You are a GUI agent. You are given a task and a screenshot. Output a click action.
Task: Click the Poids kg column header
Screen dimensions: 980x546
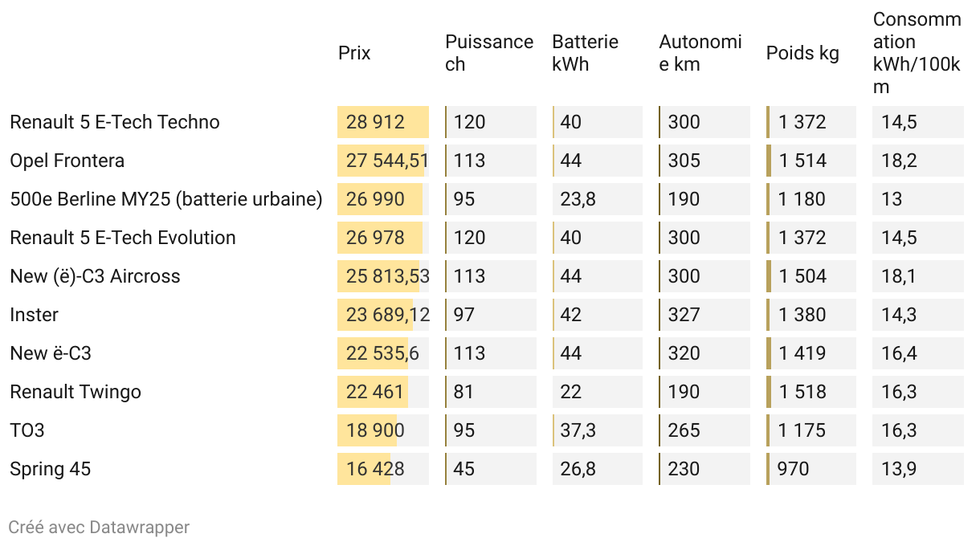pos(802,53)
